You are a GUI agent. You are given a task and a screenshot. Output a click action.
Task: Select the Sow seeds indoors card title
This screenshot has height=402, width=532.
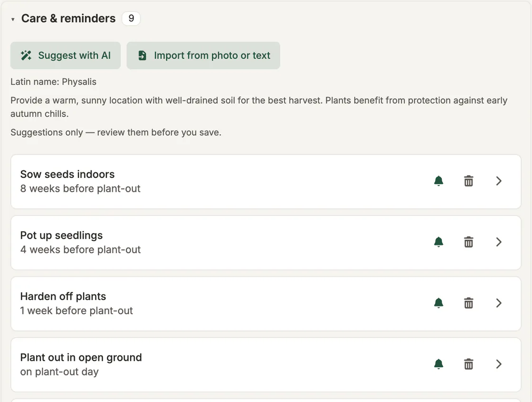(x=67, y=174)
